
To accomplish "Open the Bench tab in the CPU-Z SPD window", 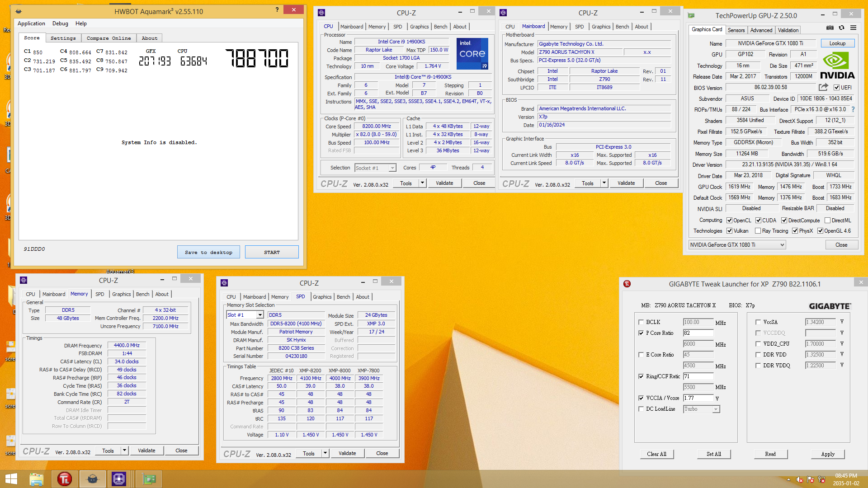I will pos(343,297).
